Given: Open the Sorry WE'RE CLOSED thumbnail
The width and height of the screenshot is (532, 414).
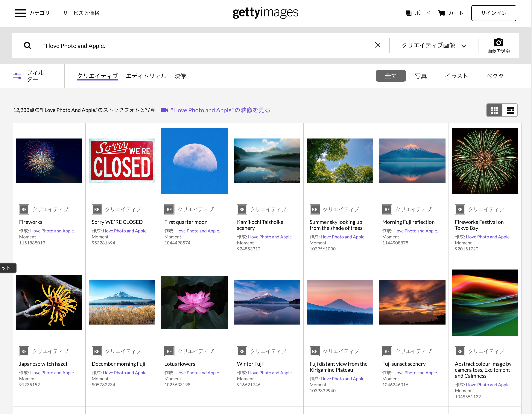Looking at the screenshot, I should coord(121,160).
